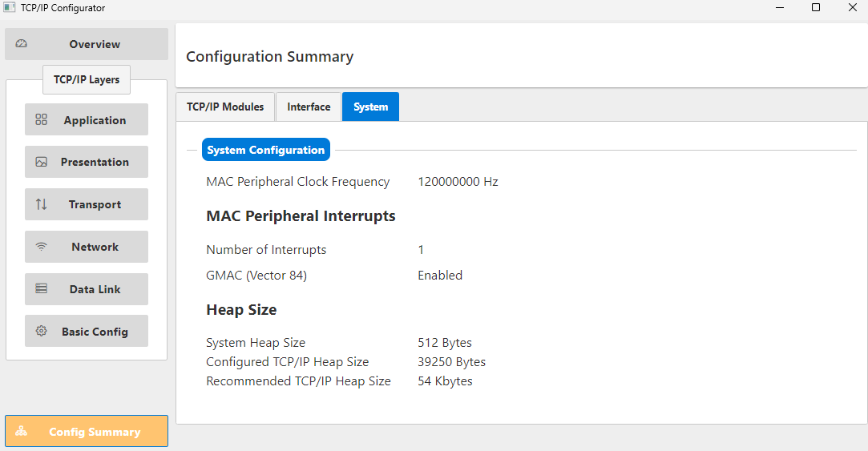Image resolution: width=868 pixels, height=451 pixels.
Task: Select the System tab
Action: [x=370, y=107]
